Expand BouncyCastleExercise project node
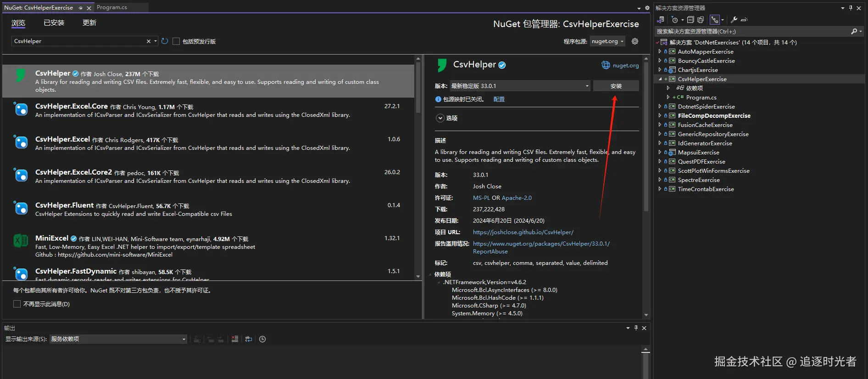The width and height of the screenshot is (868, 379). click(660, 60)
